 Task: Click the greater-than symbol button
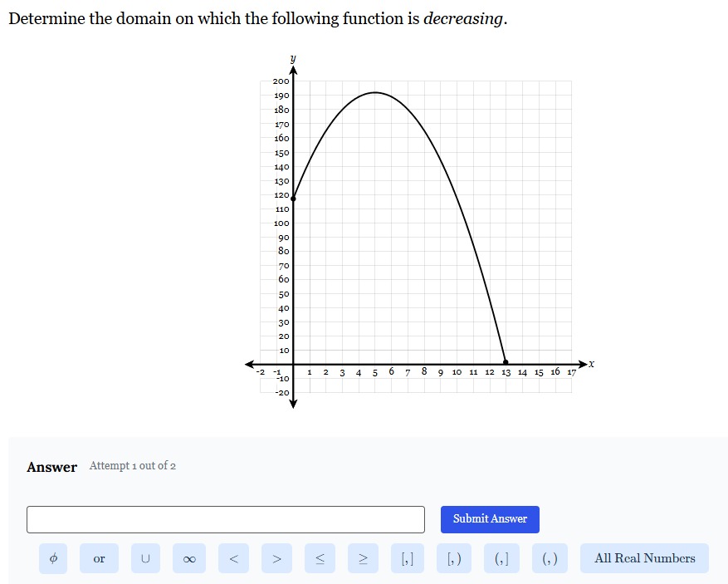(276, 558)
